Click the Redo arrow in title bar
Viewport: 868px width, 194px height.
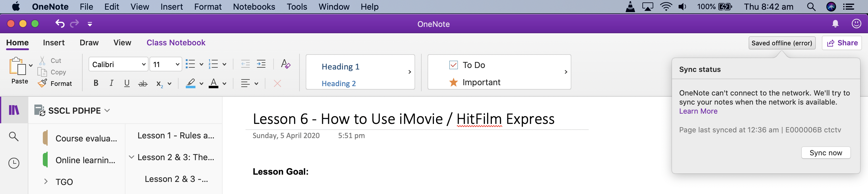(74, 24)
